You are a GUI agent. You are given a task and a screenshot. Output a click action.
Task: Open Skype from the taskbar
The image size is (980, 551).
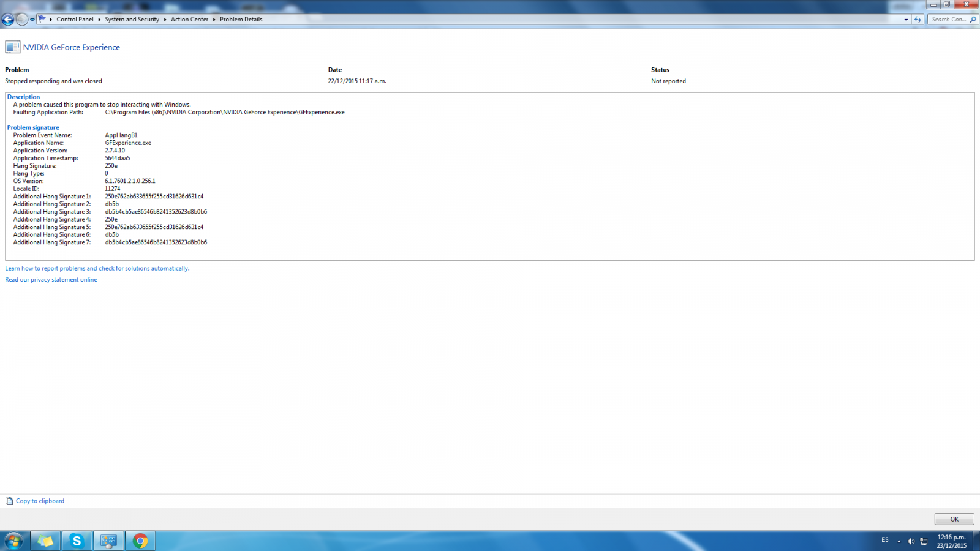pos(77,541)
